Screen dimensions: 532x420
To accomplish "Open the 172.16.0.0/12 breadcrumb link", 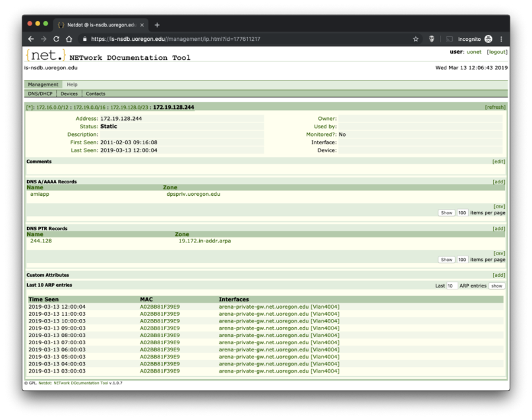I will click(x=52, y=107).
